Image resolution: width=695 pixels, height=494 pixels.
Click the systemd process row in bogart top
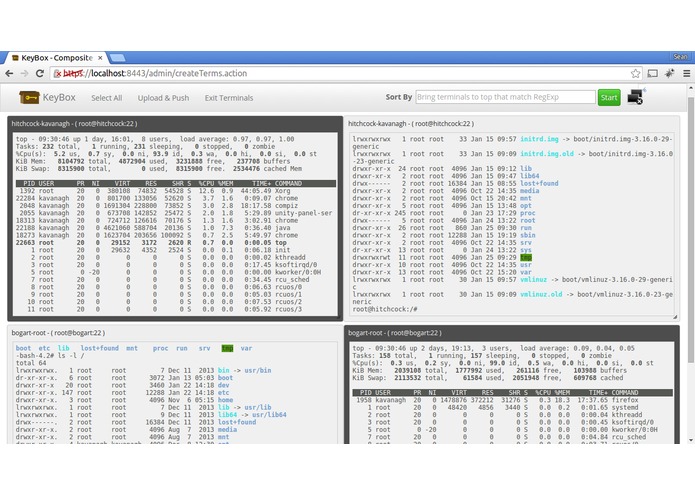[x=512, y=407]
